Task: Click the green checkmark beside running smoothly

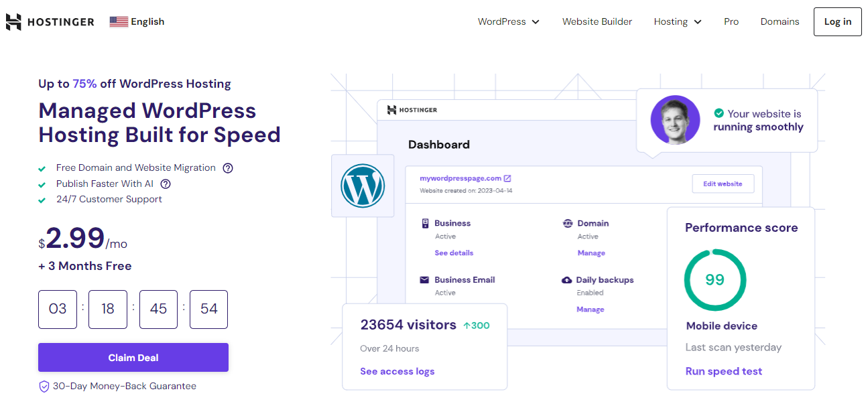Action: [x=719, y=113]
